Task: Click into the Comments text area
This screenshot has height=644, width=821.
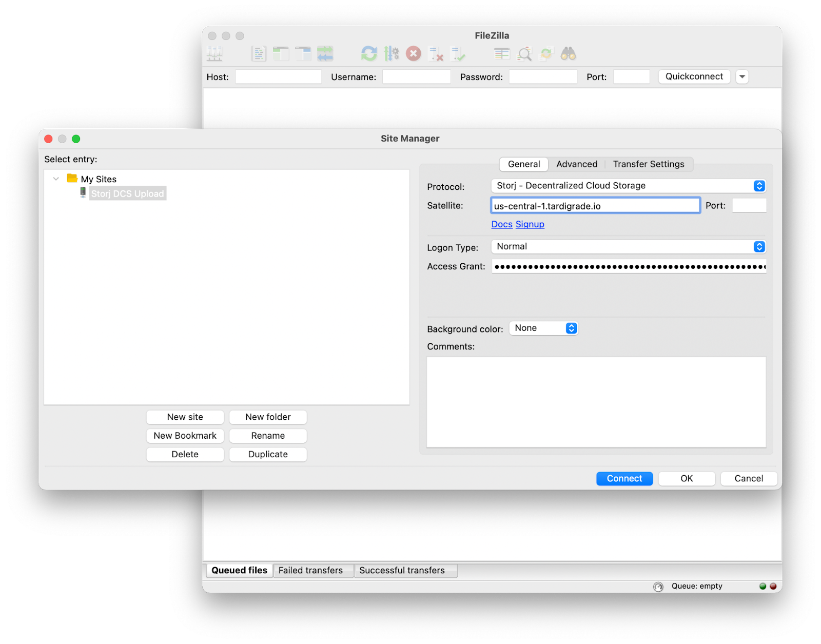Action: (x=596, y=402)
